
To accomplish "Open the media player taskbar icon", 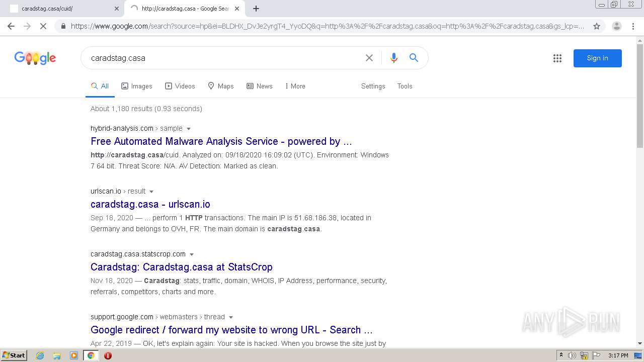I will click(74, 355).
